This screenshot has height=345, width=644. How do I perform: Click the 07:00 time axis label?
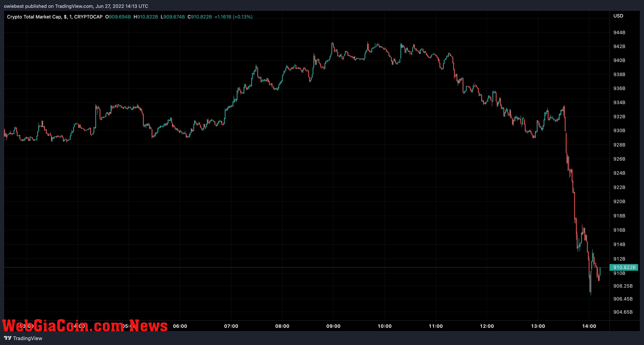click(x=231, y=326)
